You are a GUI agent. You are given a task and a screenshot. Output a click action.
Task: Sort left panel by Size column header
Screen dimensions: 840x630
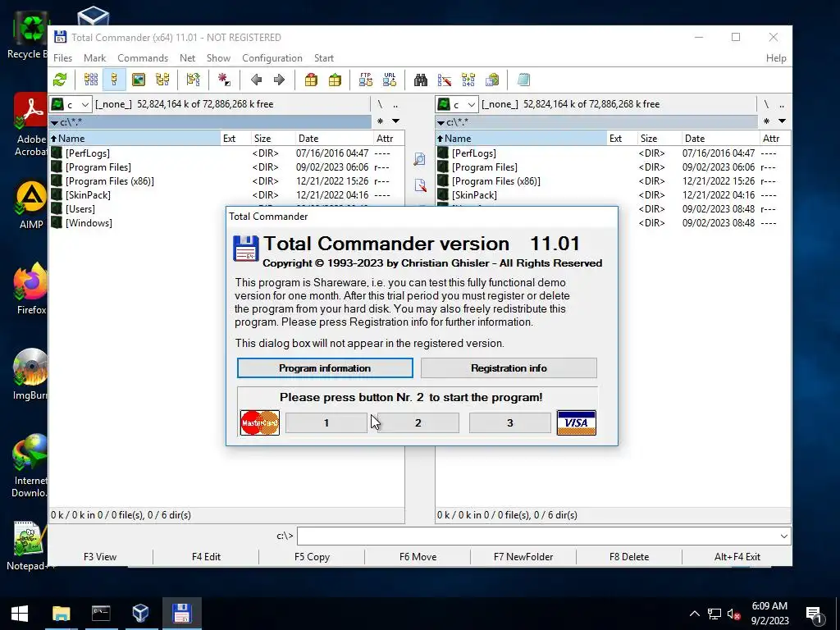(272, 138)
